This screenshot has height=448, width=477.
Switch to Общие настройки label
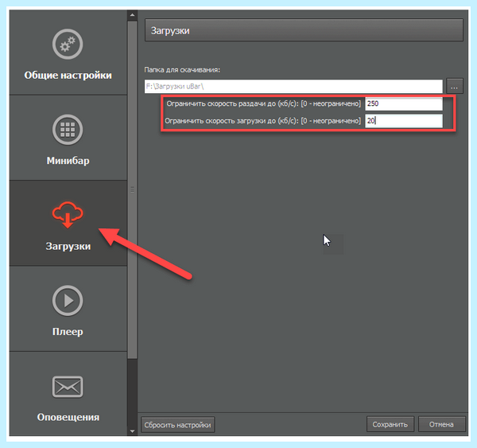pos(68,76)
